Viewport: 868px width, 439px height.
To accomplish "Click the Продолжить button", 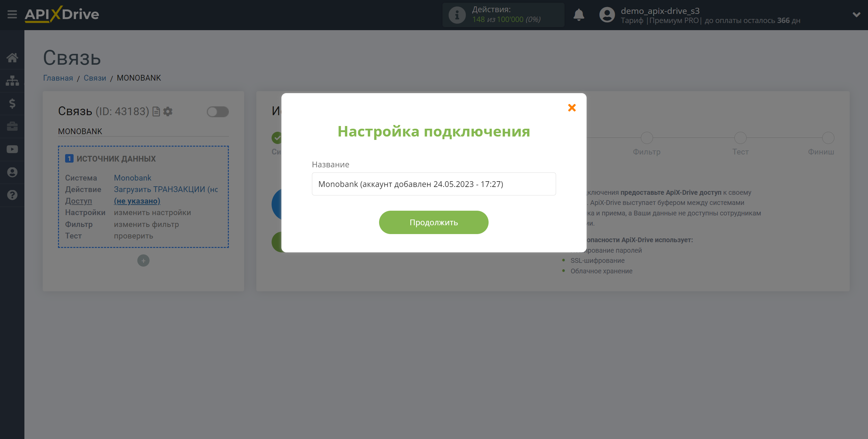I will 434,223.
